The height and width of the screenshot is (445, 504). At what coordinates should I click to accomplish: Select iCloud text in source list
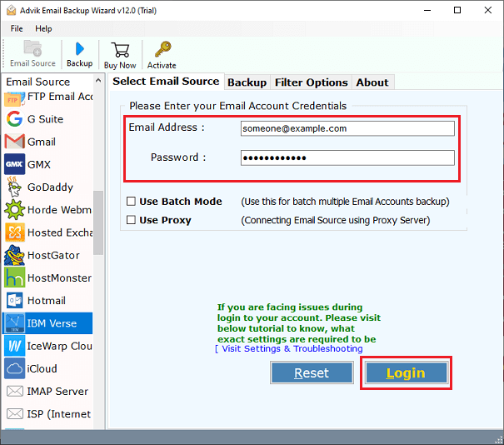pyautogui.click(x=42, y=368)
